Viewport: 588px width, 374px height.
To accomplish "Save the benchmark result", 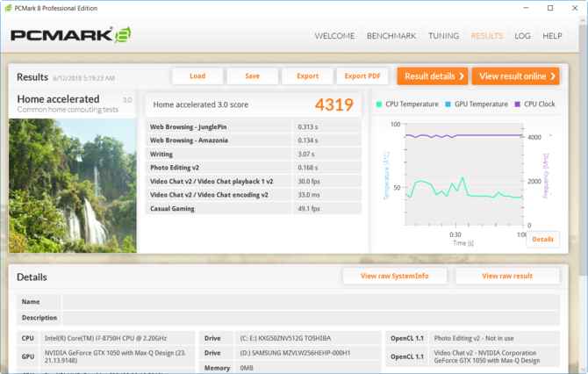I will pos(252,76).
